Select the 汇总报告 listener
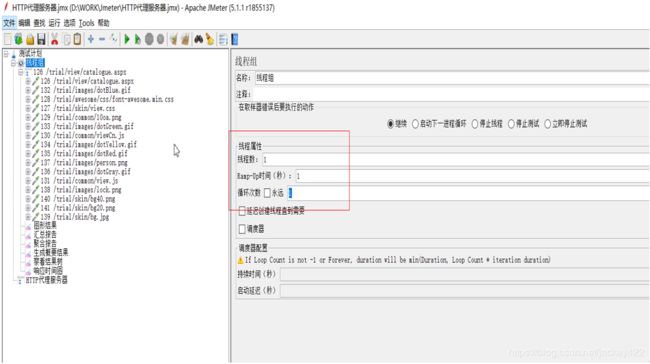This screenshot has width=650, height=364. click(45, 235)
